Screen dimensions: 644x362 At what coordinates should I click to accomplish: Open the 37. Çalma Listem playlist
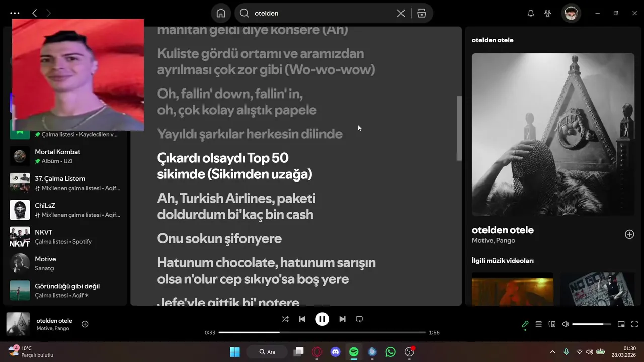[x=65, y=183]
